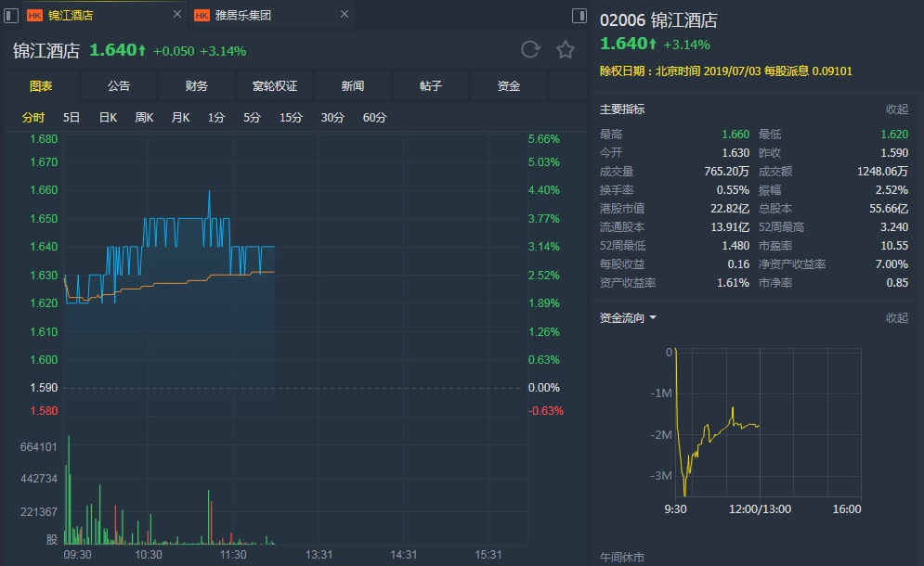Image resolution: width=924 pixels, height=566 pixels.
Task: Click the HK badge on 雅居乐集团 tab
Action: click(x=202, y=16)
